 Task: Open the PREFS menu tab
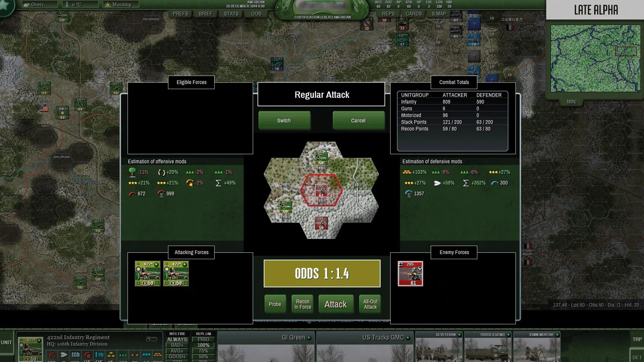pos(180,13)
